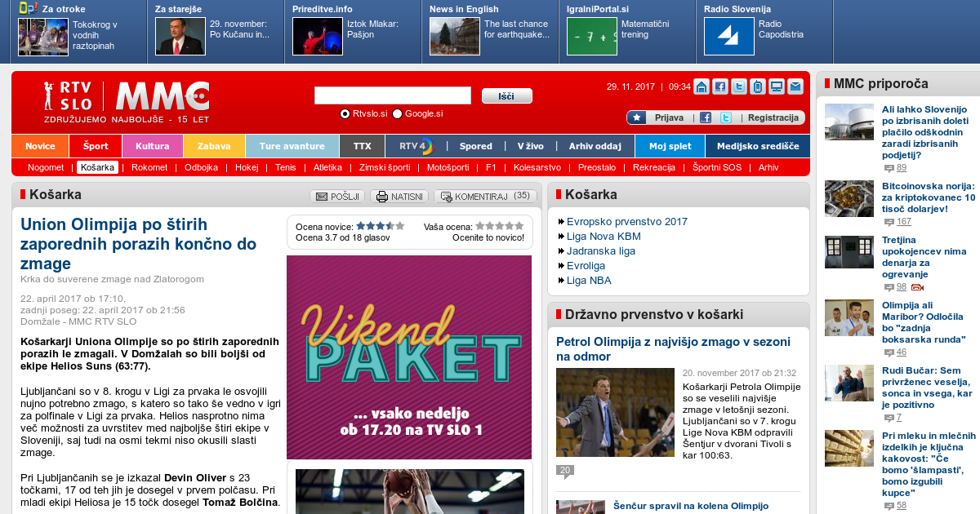
Task: Click the home icon in the header
Action: click(702, 86)
